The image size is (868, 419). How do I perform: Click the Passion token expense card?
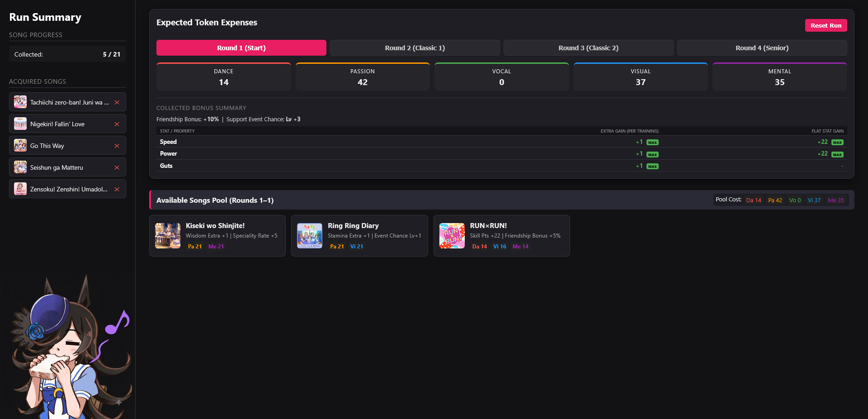(x=363, y=77)
